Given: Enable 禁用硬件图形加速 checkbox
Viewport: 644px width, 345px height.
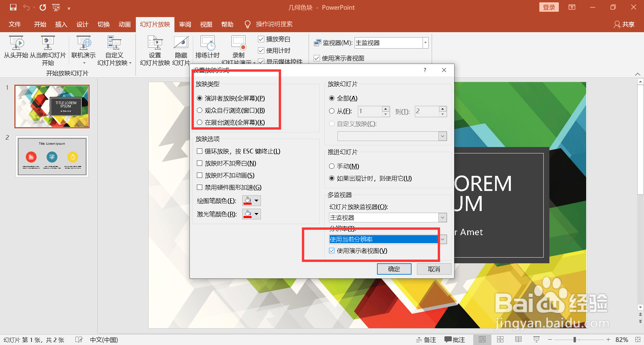Looking at the screenshot, I should tap(200, 187).
